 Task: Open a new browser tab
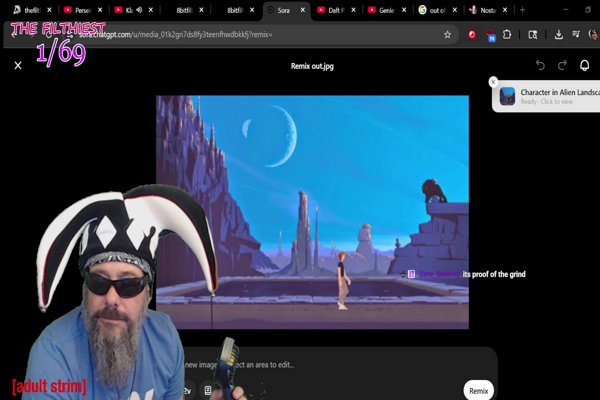pos(522,10)
